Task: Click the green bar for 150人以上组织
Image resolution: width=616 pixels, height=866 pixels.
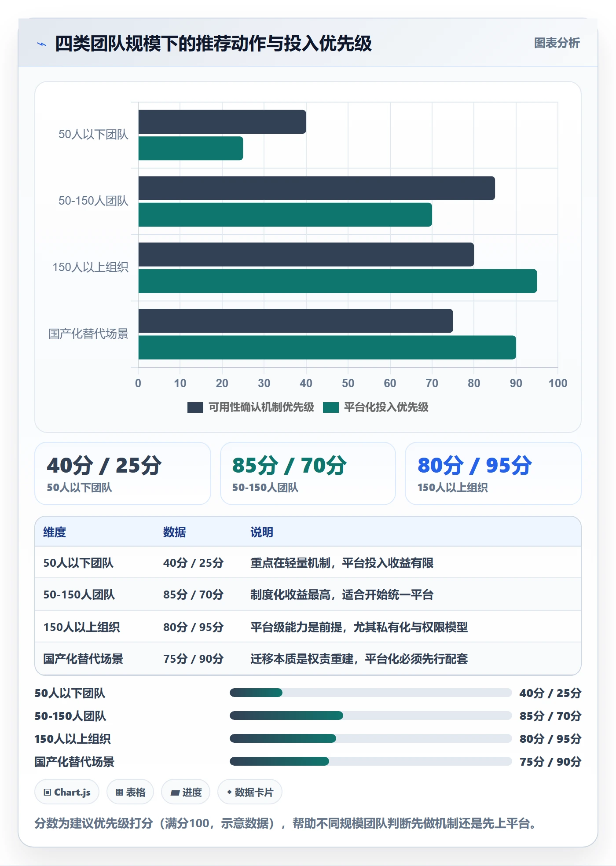Action: 337,281
